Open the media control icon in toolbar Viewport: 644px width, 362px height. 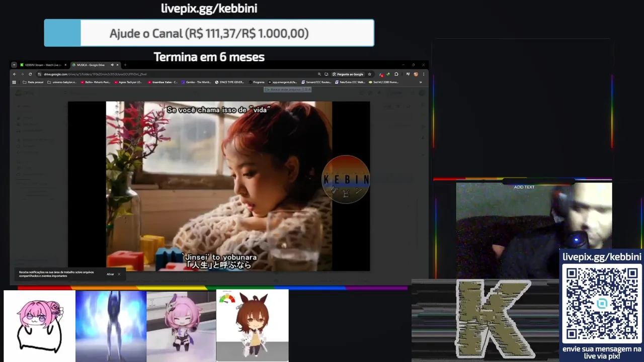click(408, 74)
